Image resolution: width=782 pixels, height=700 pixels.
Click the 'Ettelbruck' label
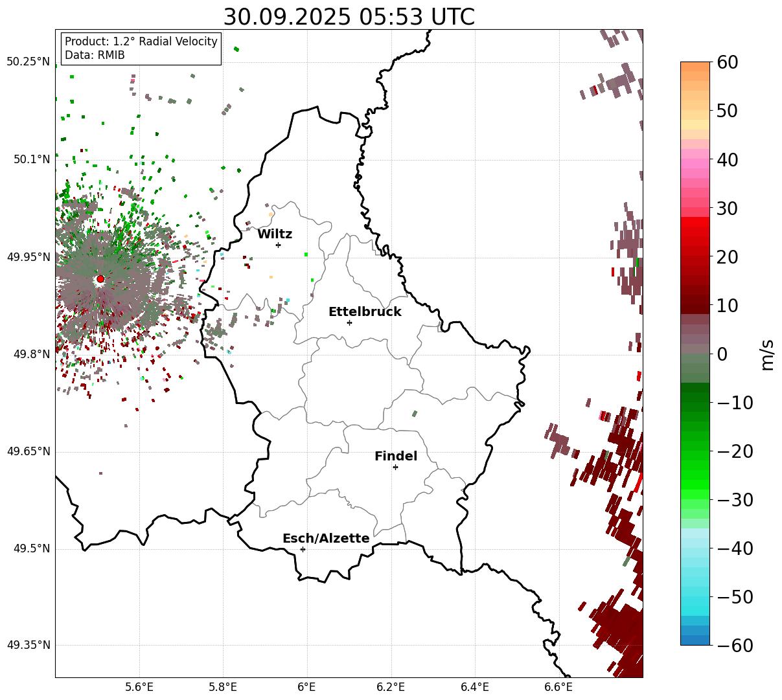point(365,311)
